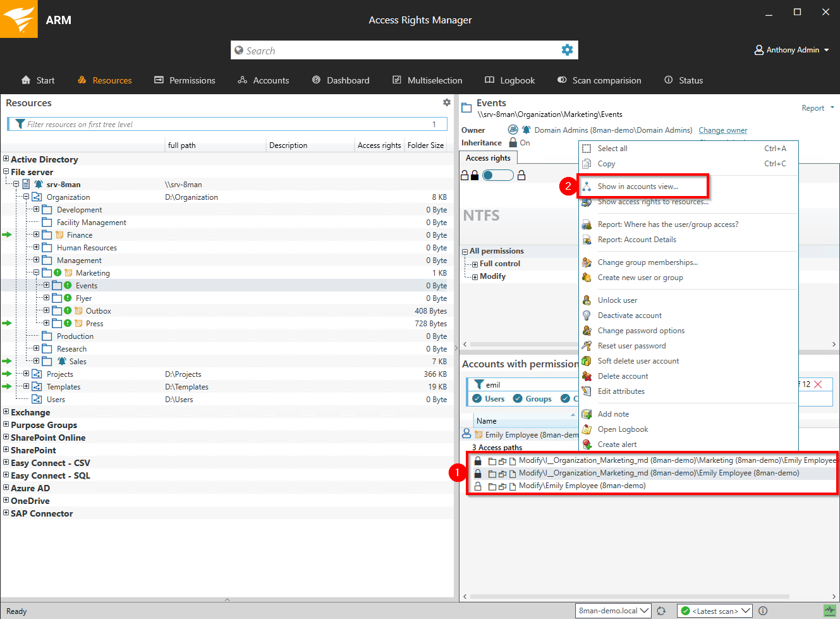
Task: Click the bottom horizontal scrollbar in accounts panel
Action: [x=632, y=596]
